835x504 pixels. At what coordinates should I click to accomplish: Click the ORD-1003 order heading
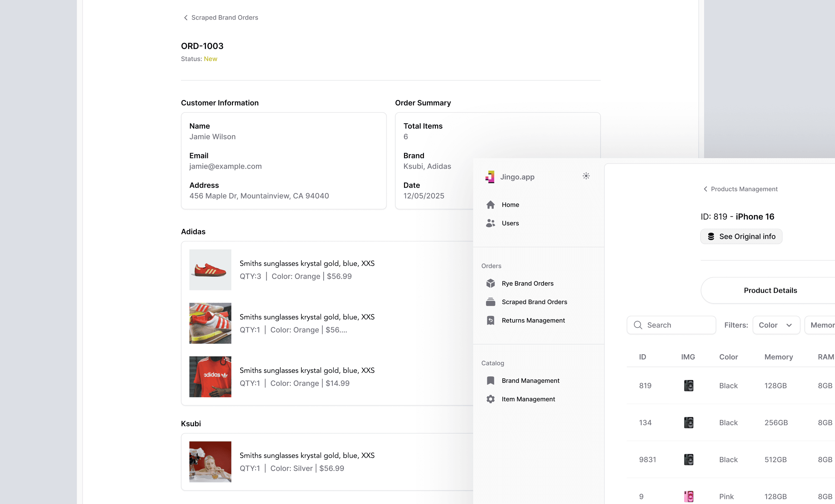202,46
